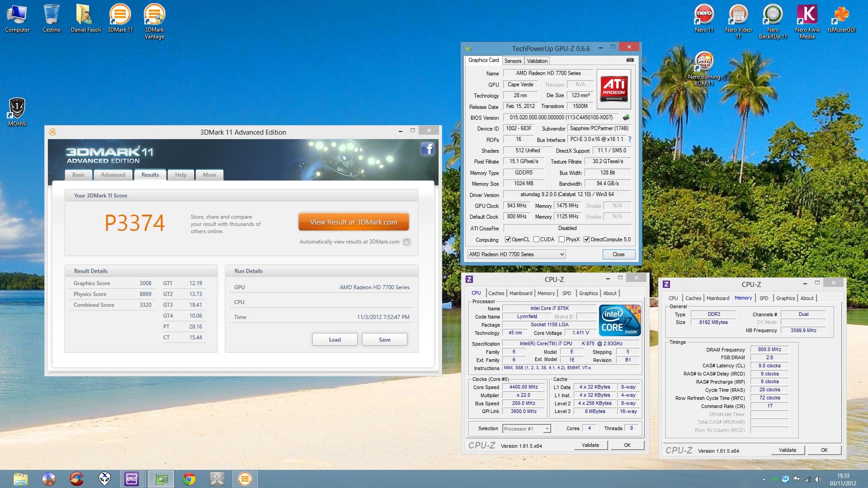Open Caches tab in left CPU-Z window
Screen dimensions: 868x488
coord(496,293)
